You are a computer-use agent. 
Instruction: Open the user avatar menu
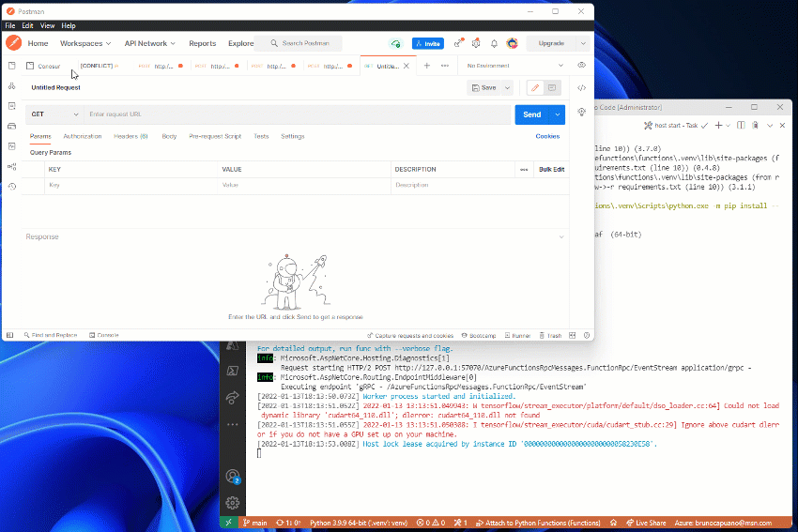point(512,44)
